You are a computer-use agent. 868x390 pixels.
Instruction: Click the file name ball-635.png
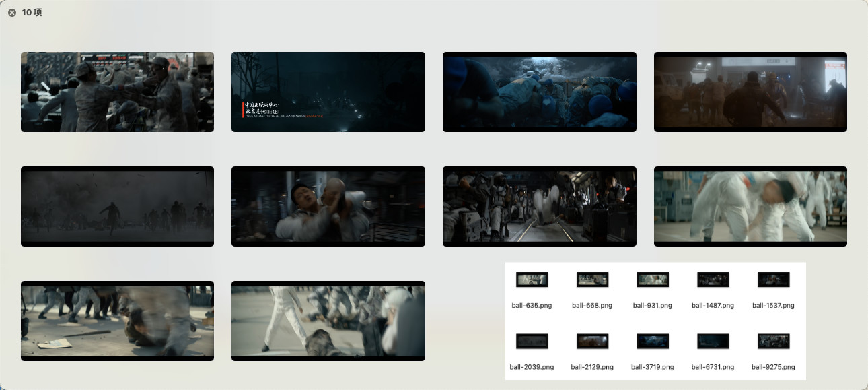532,305
